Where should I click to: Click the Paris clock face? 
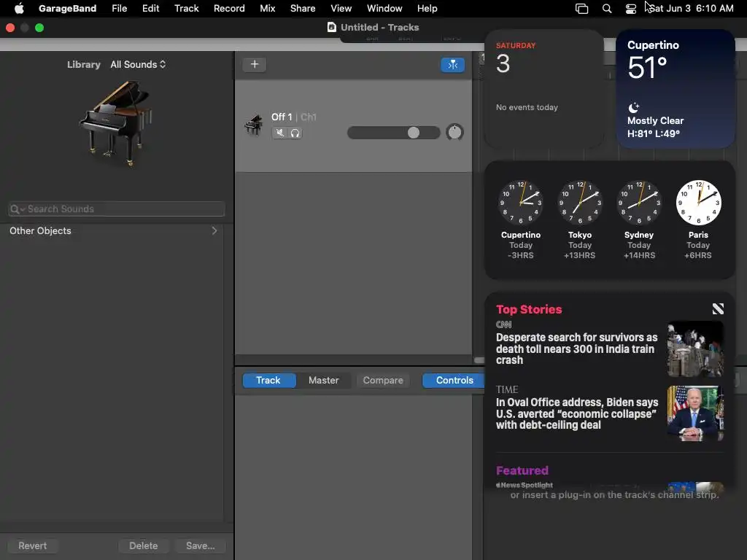pyautogui.click(x=698, y=203)
